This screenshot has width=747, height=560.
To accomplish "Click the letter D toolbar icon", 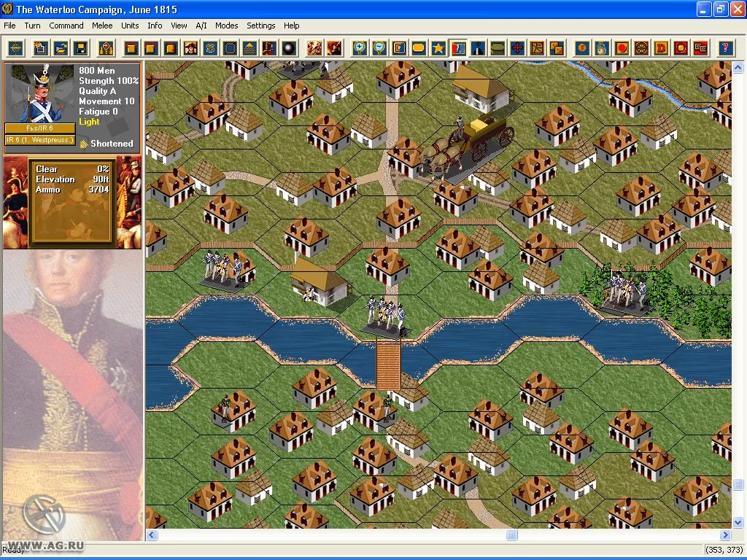I will click(x=661, y=48).
